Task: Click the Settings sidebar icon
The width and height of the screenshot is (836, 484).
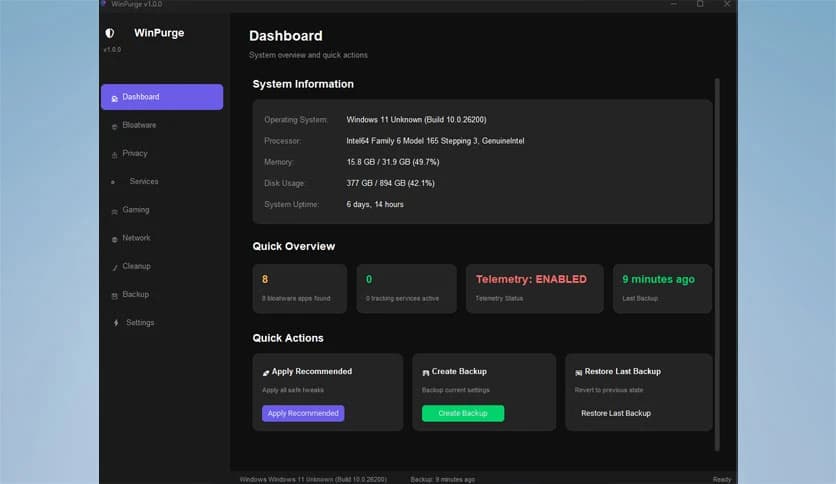Action: (x=116, y=322)
